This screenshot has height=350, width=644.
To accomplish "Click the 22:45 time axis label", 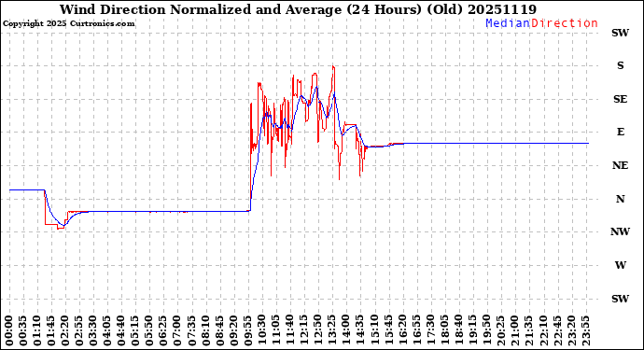I will (x=557, y=331).
